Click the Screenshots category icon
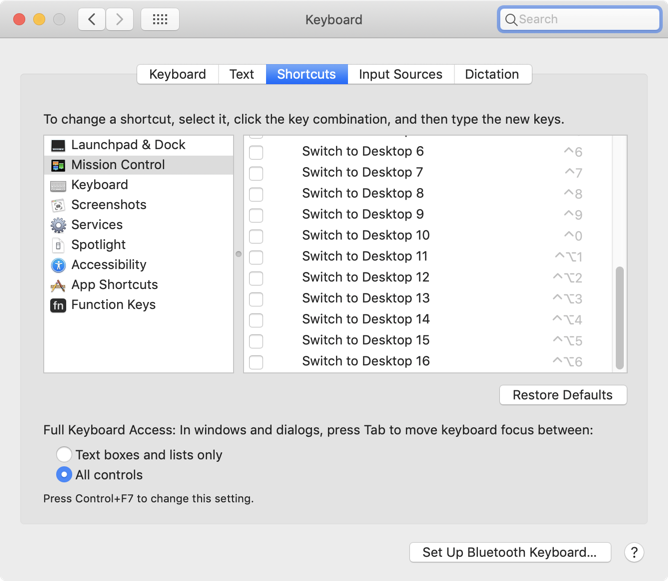Viewport: 668px width, 581px height. tap(58, 205)
